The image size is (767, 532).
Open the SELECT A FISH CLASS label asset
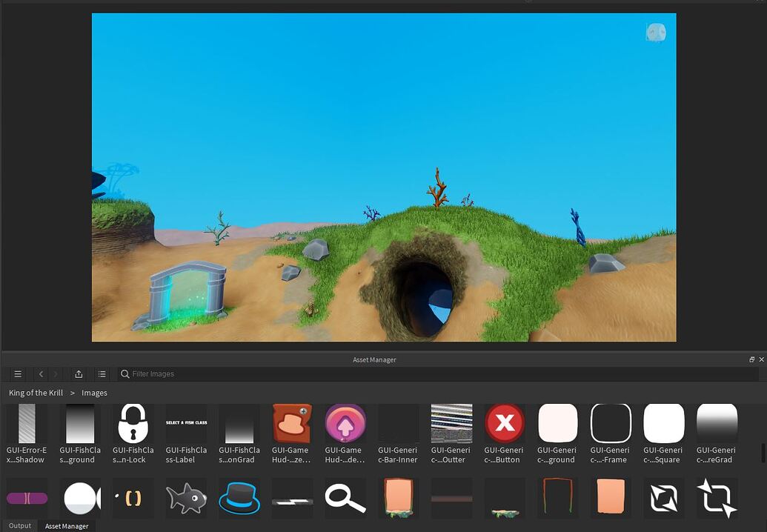pos(186,425)
